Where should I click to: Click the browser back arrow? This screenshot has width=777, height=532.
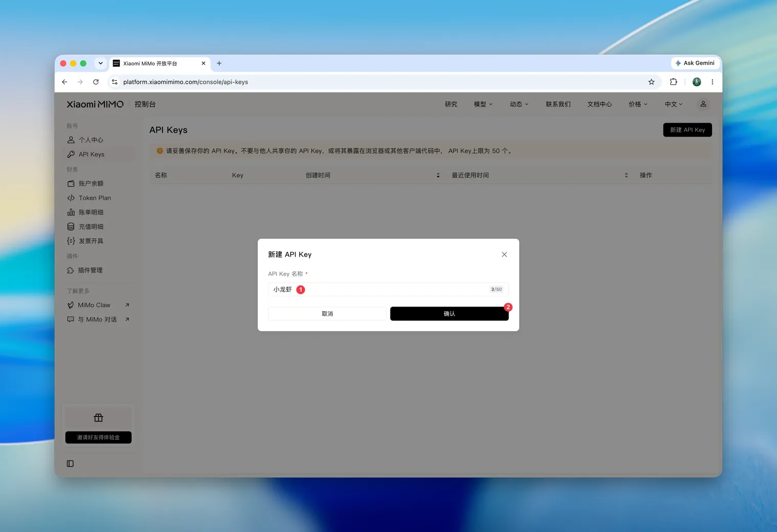(x=64, y=82)
